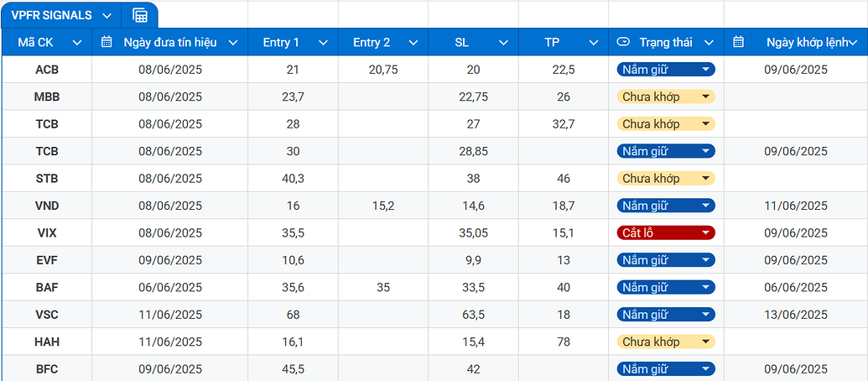This screenshot has width=868, height=381.
Task: Select the VPFR SIGNALS table tab
Action: [x=52, y=15]
